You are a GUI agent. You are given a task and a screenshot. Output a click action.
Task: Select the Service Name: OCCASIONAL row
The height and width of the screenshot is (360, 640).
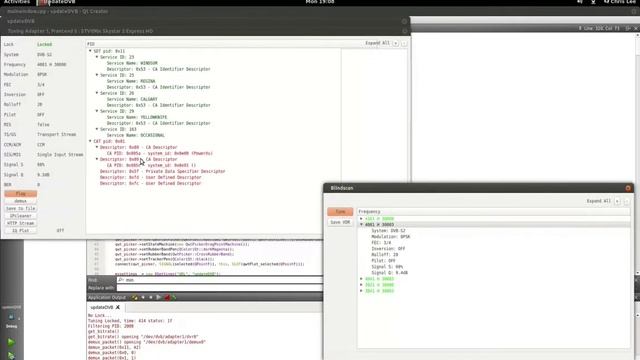coord(136,135)
